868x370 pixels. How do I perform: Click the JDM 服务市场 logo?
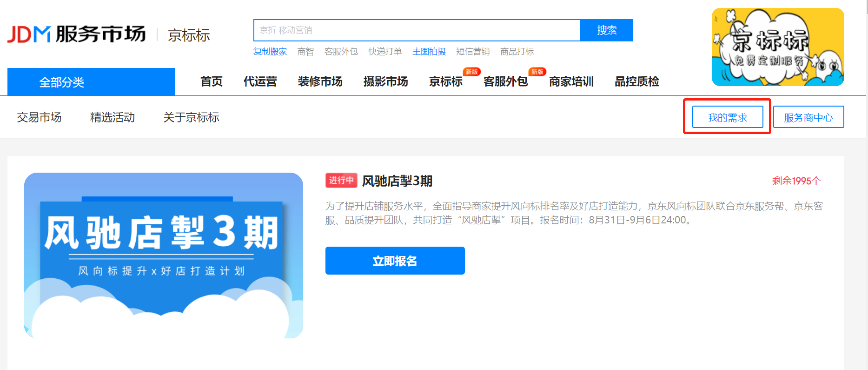tap(77, 34)
